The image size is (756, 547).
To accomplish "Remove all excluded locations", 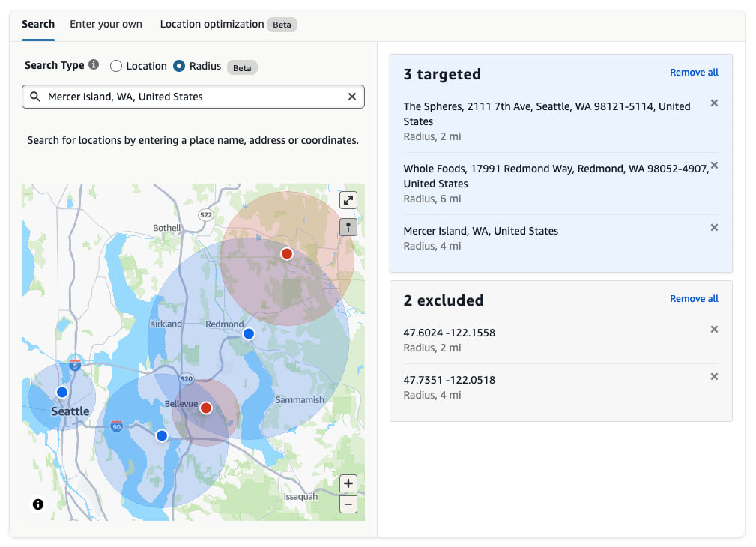I will (x=694, y=298).
